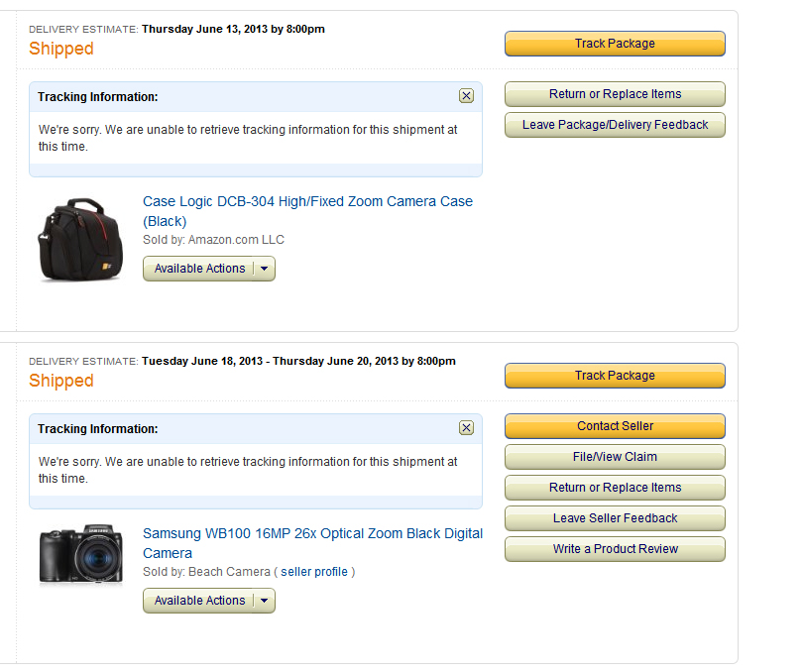View Beach Camera seller profile
Screen dimensions: 803x672
(314, 572)
